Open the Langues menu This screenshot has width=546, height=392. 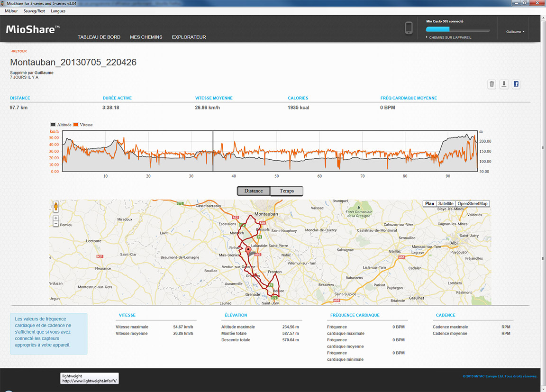coord(58,11)
